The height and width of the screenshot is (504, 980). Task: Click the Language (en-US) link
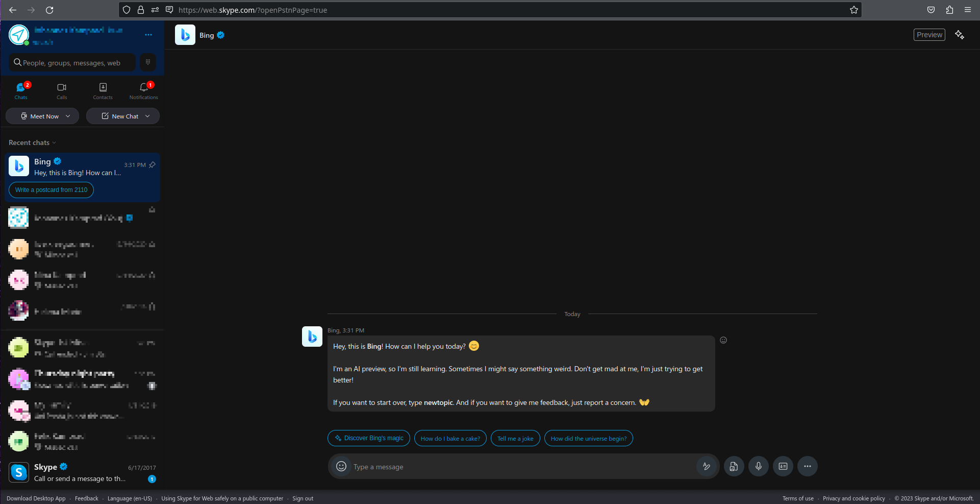coord(130,498)
